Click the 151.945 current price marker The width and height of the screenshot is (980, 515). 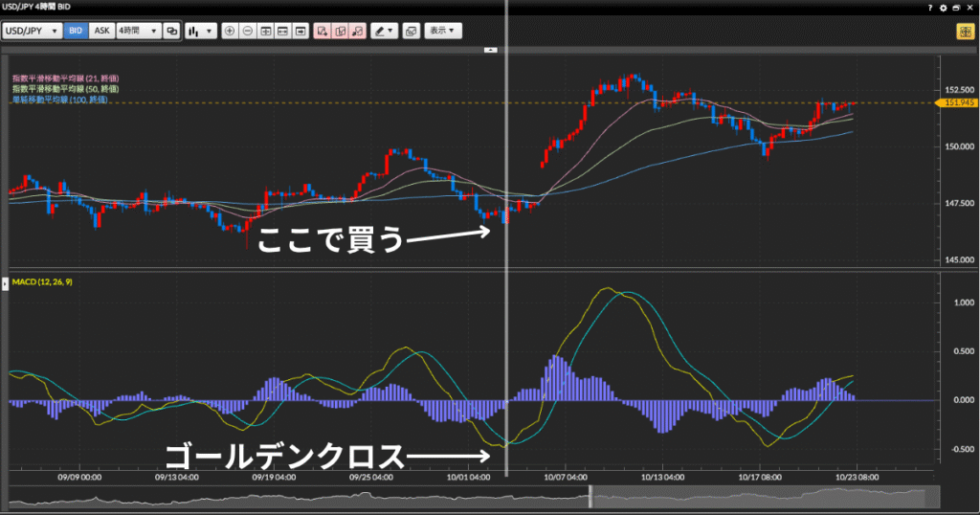coord(958,102)
